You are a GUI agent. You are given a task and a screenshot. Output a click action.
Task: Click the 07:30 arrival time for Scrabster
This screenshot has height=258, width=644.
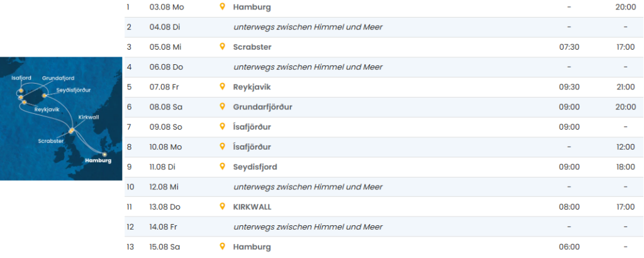tap(569, 47)
